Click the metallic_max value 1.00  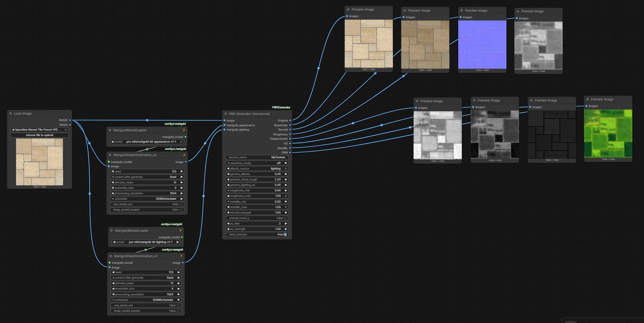[x=278, y=207]
